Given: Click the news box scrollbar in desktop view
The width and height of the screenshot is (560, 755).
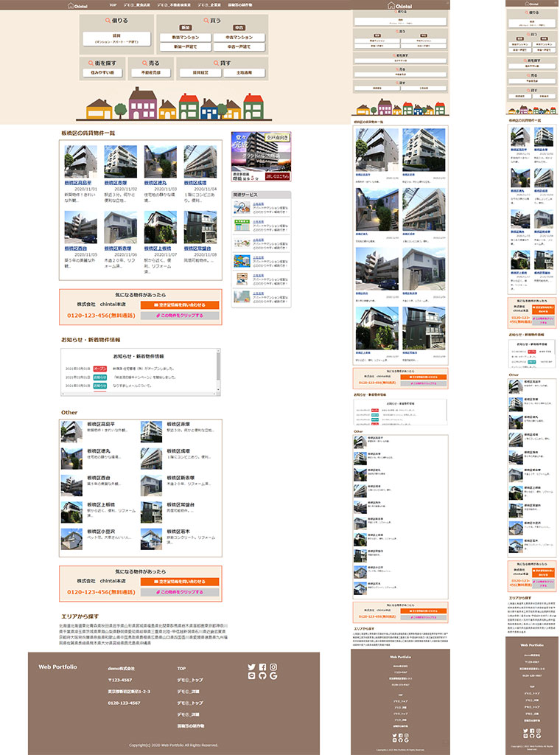Looking at the screenshot, I should click(x=218, y=372).
